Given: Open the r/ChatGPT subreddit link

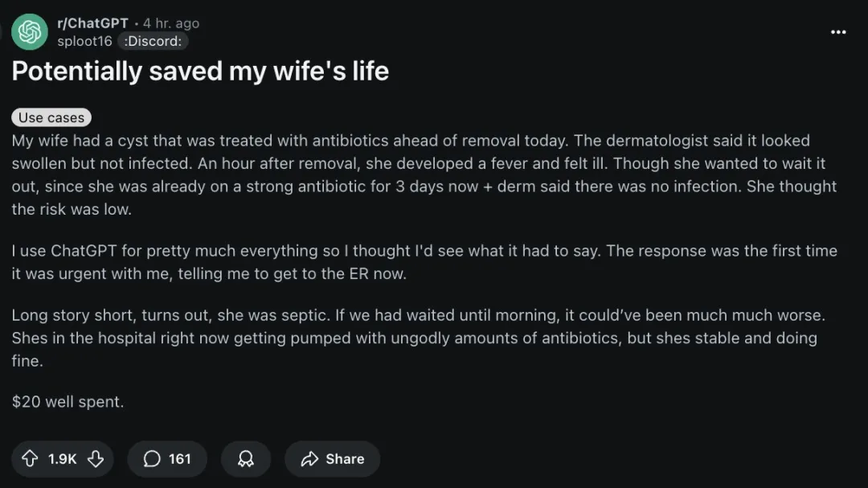Looking at the screenshot, I should pos(92,23).
